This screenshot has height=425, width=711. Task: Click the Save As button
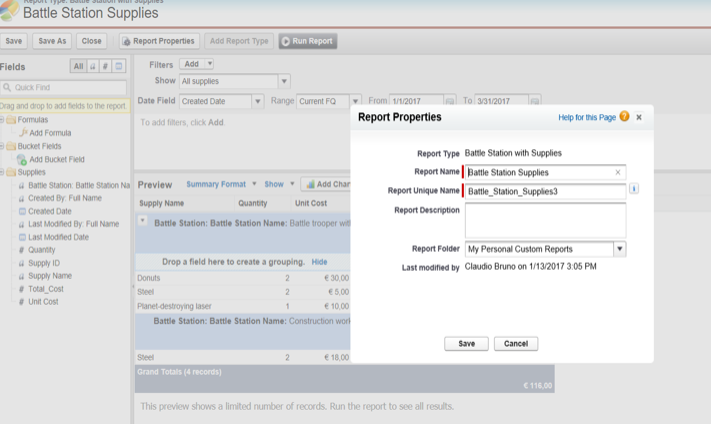(x=52, y=41)
